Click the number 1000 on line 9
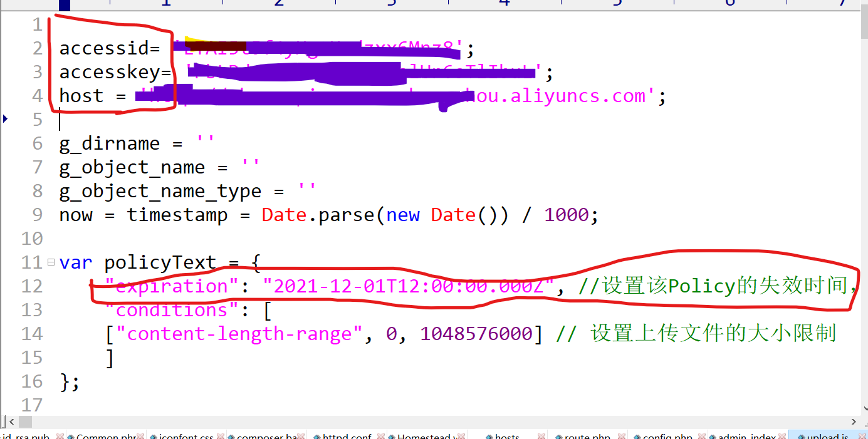The image size is (868, 439). coord(567,215)
